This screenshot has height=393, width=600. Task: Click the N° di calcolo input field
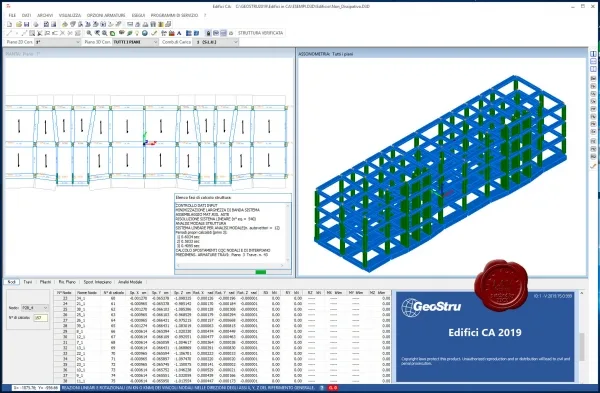tap(41, 318)
